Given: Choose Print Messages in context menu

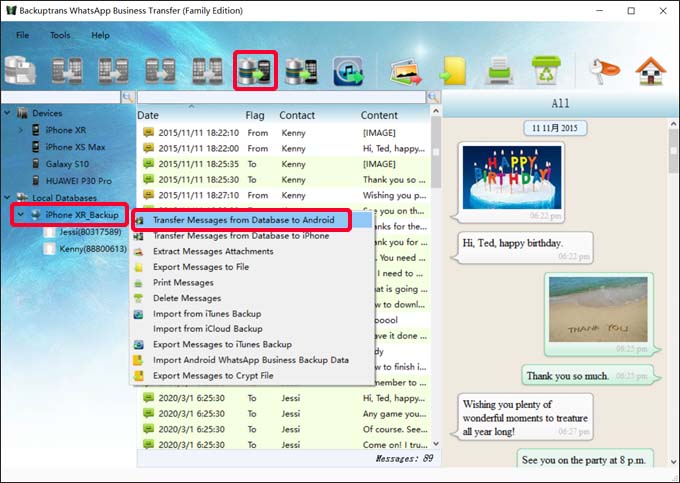Looking at the screenshot, I should click(x=252, y=283).
